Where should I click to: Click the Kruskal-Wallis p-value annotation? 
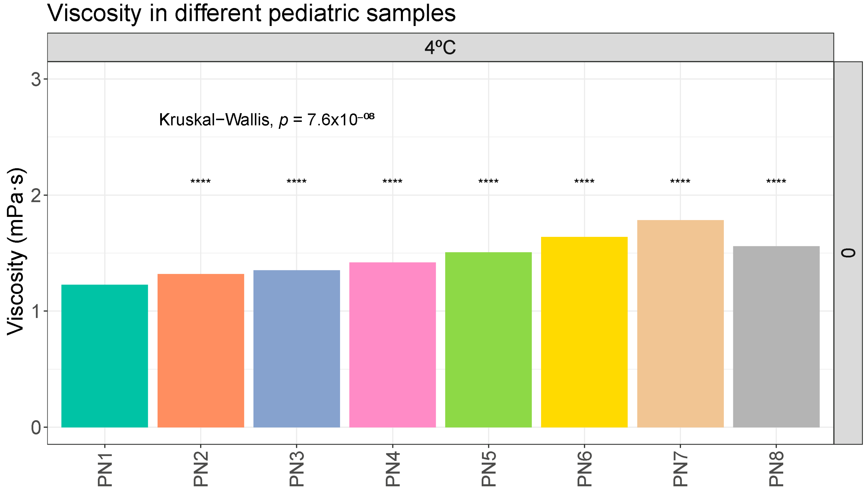266,119
